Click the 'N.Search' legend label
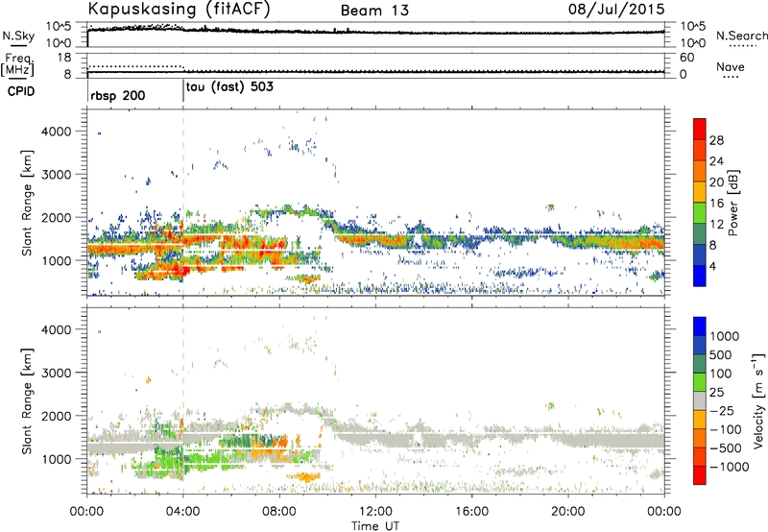768x532 pixels. [x=741, y=36]
